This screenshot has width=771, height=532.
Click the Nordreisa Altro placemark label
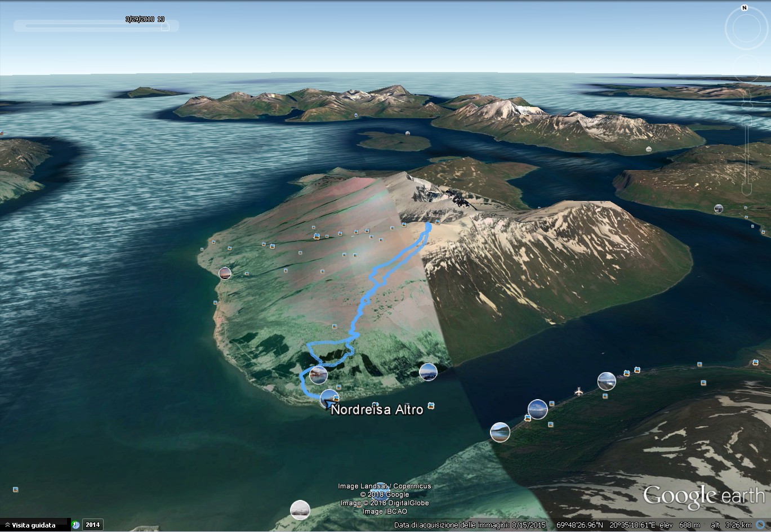coord(377,410)
